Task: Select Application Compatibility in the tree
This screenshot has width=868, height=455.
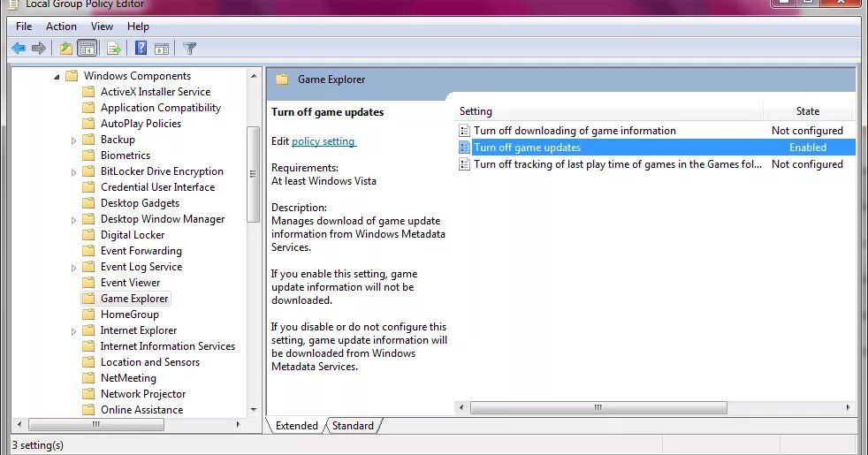Action: (x=161, y=108)
